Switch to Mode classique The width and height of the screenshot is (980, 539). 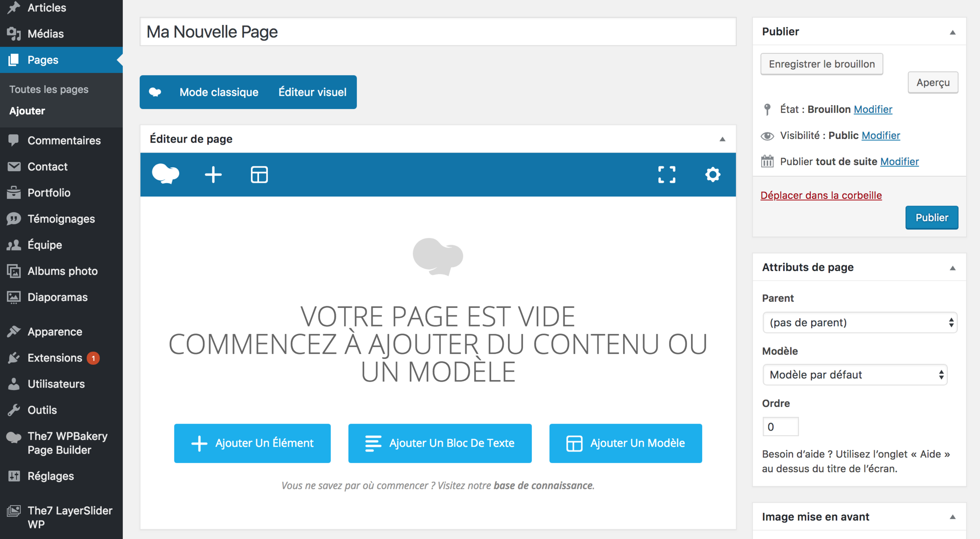click(x=219, y=92)
